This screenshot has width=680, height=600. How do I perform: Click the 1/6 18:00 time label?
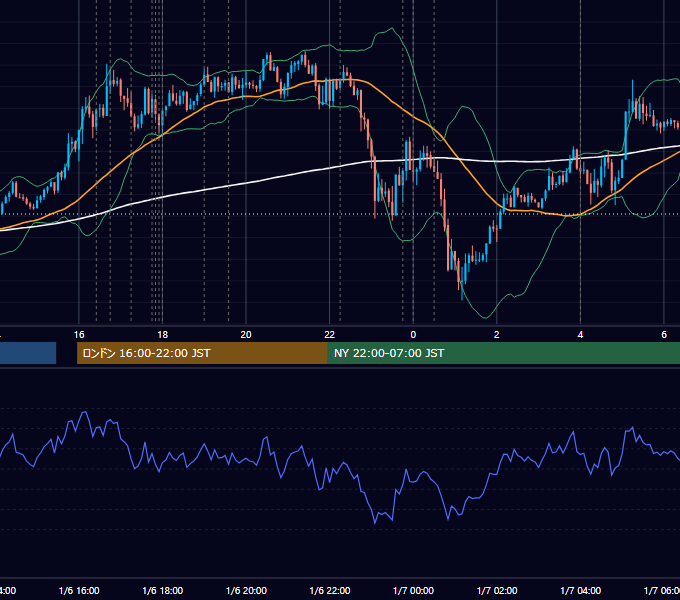[163, 590]
